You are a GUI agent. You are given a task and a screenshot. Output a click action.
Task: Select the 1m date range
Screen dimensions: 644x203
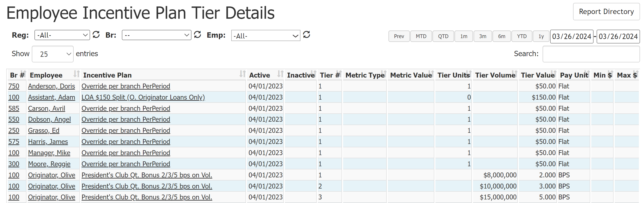tap(464, 36)
